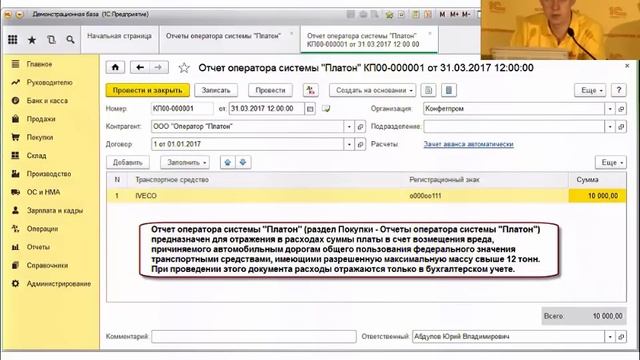
Task: Open Администрирование section
Action: click(58, 284)
